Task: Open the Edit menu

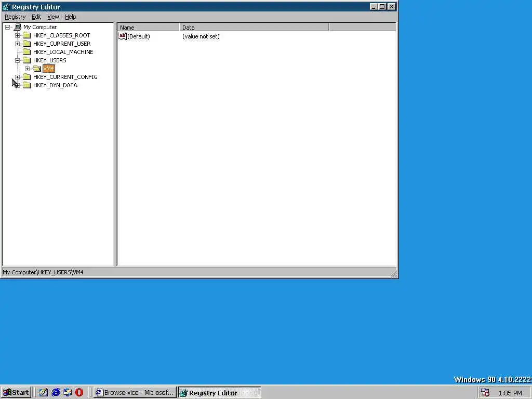Action: tap(36, 17)
